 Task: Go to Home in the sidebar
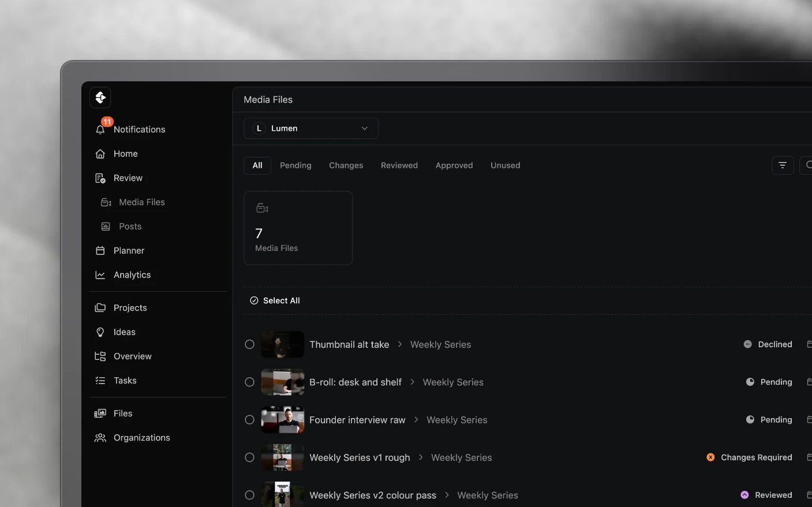(x=125, y=154)
